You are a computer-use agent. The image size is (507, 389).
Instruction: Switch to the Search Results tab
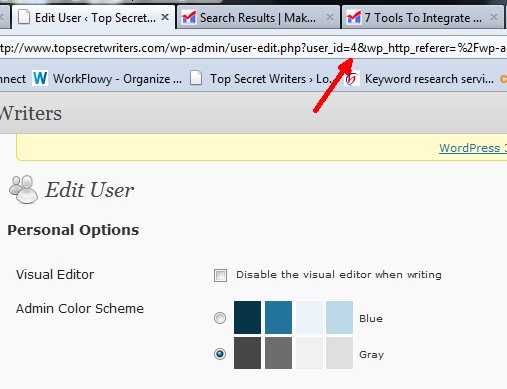pyautogui.click(x=258, y=18)
